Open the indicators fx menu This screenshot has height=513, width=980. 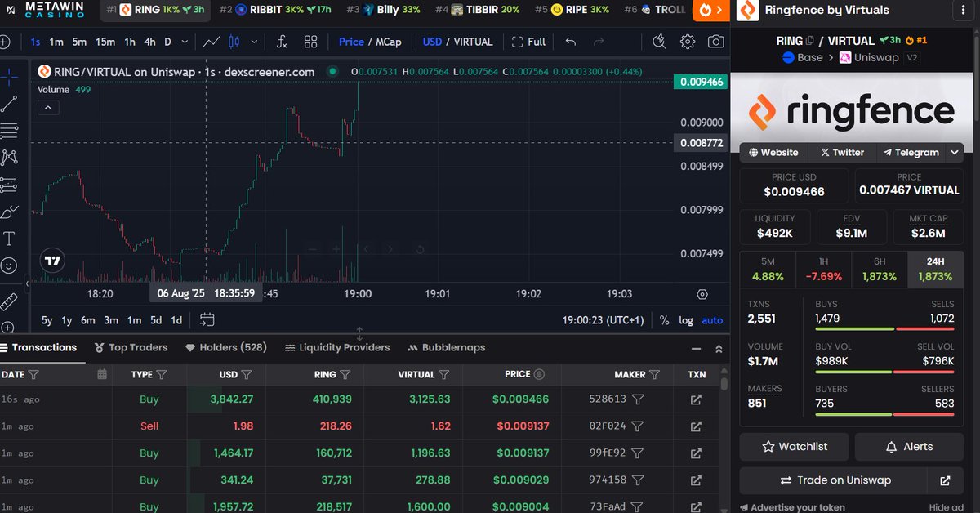[282, 42]
